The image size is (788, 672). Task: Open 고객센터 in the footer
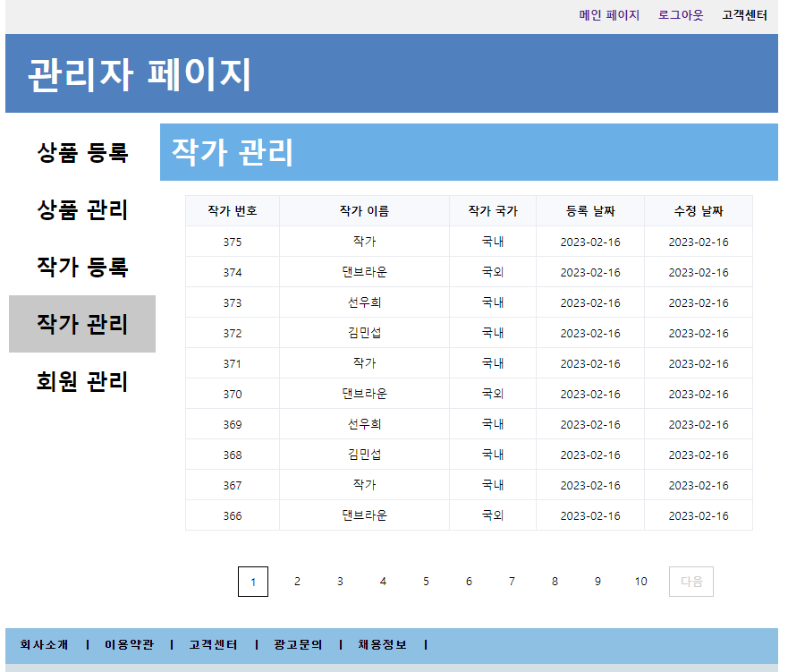(x=213, y=644)
